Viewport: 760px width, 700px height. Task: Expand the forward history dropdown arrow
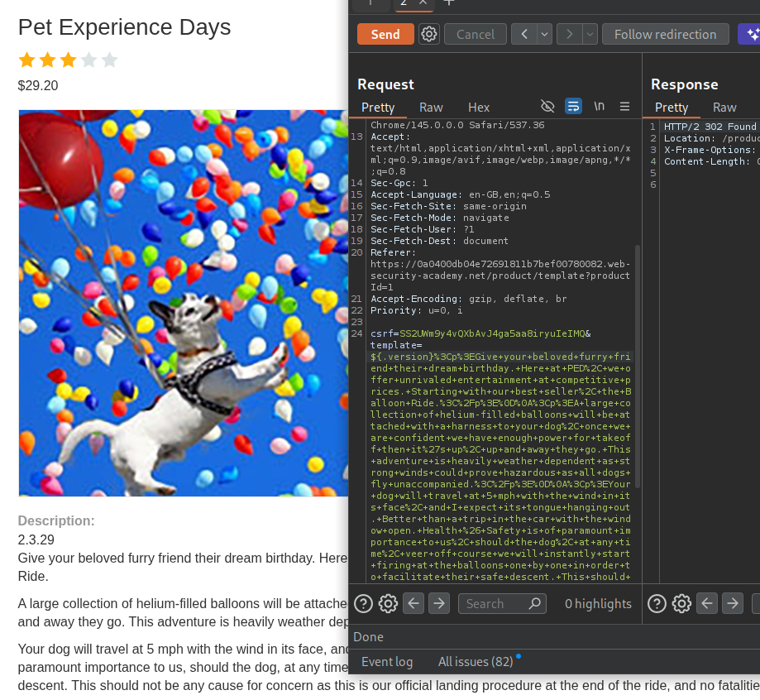(590, 34)
